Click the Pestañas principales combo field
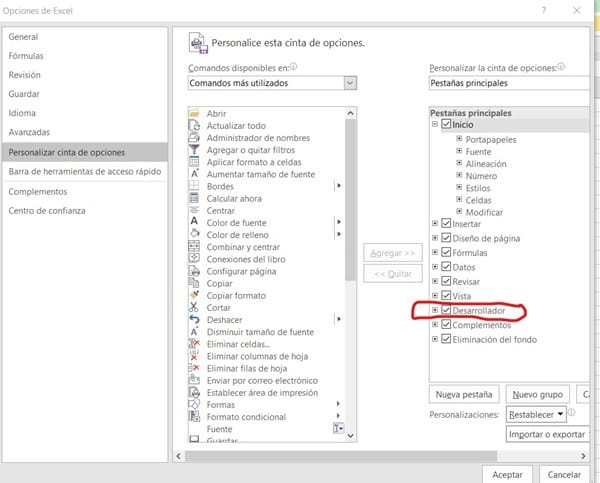 pyautogui.click(x=509, y=83)
